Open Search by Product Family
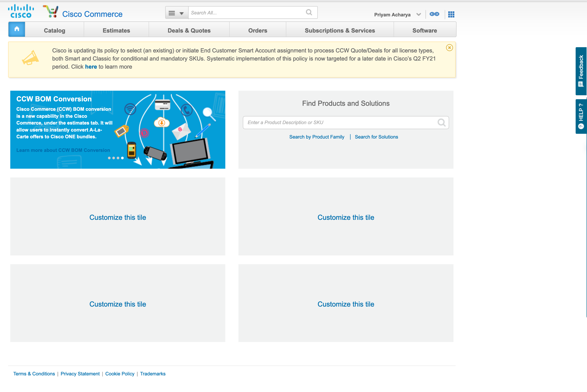This screenshot has height=392, width=587. pos(316,137)
